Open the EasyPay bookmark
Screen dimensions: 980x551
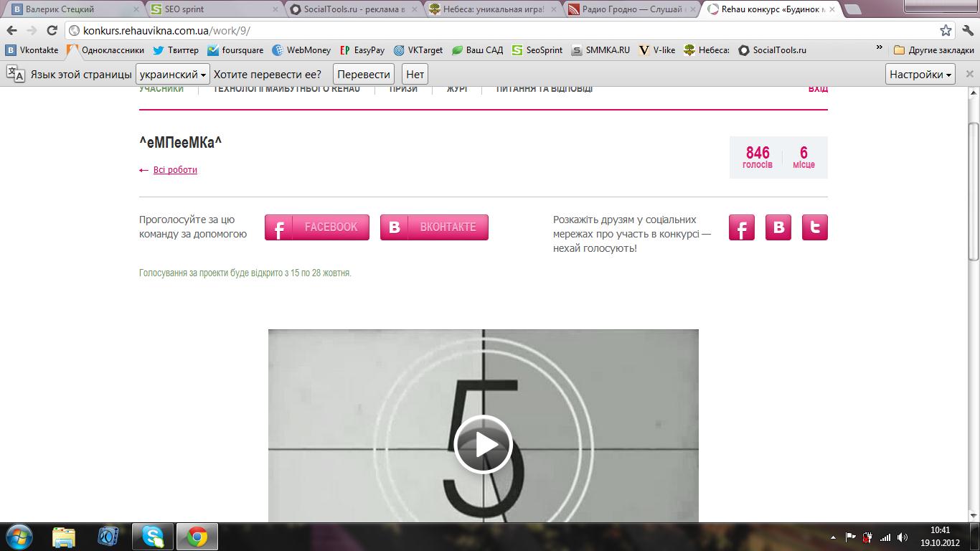362,50
